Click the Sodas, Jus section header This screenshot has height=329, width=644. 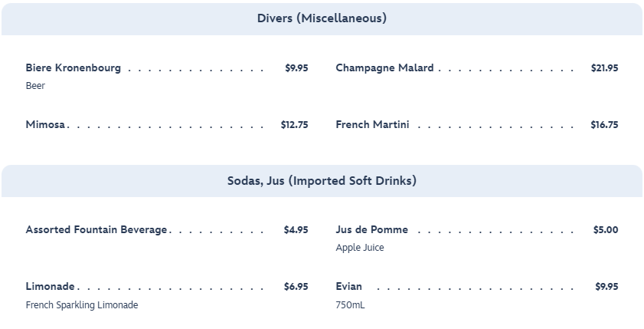(x=322, y=181)
